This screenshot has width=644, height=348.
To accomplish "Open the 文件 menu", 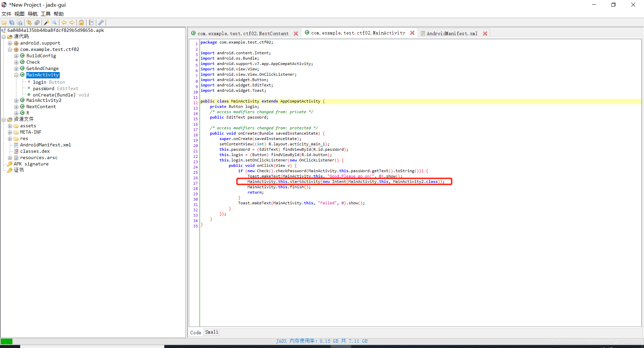I will pos(6,14).
